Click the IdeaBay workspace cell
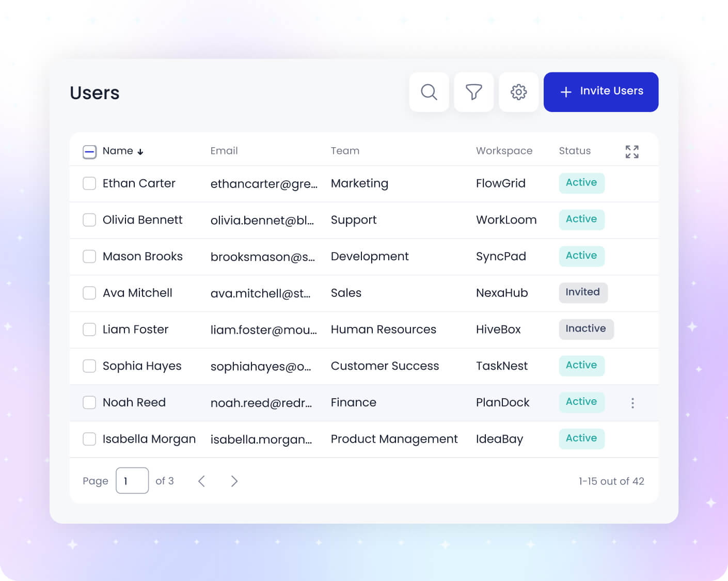The image size is (728, 581). [500, 439]
